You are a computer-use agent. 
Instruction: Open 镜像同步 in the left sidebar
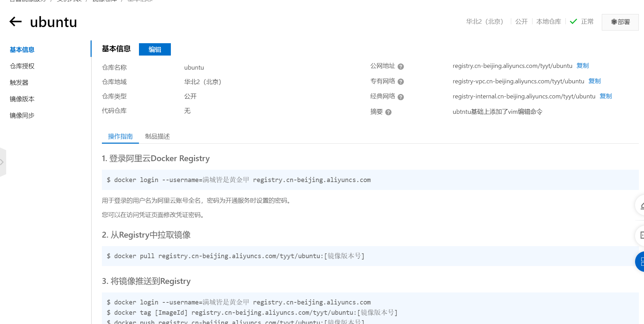click(x=22, y=116)
